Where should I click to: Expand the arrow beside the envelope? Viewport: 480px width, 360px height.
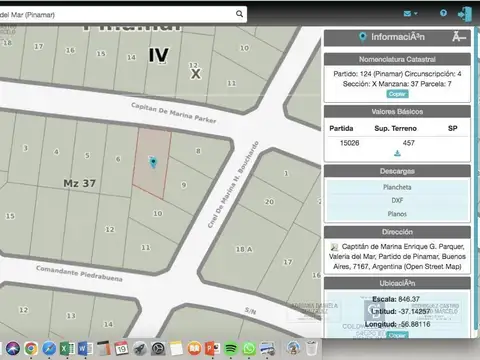416,14
